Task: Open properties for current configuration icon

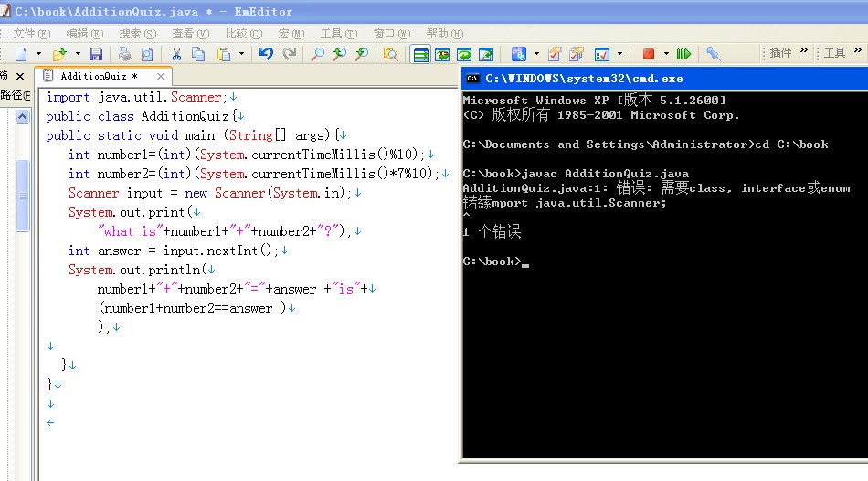Action: [x=554, y=54]
